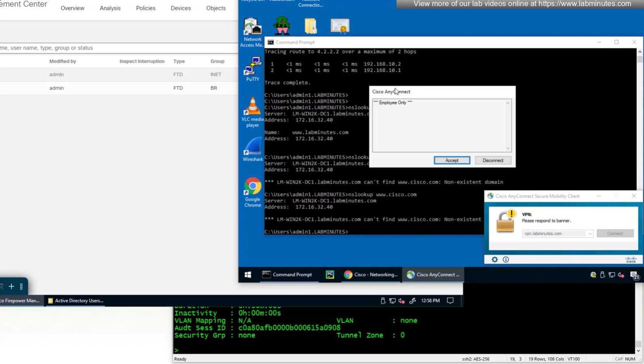Expand the vpn.labminutes.com server dropdown

point(589,234)
